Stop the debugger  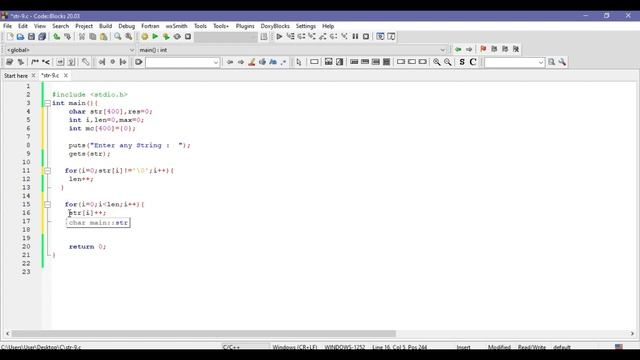tap(366, 37)
